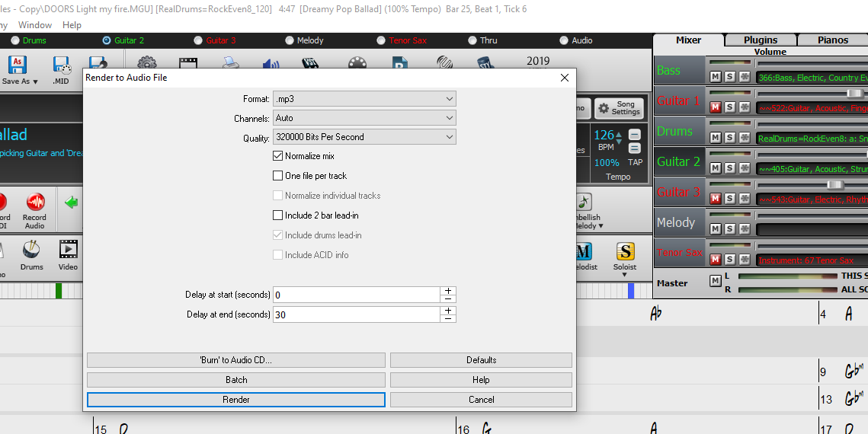Solo the Drums track in Mixer
The height and width of the screenshot is (434, 868).
click(x=730, y=137)
